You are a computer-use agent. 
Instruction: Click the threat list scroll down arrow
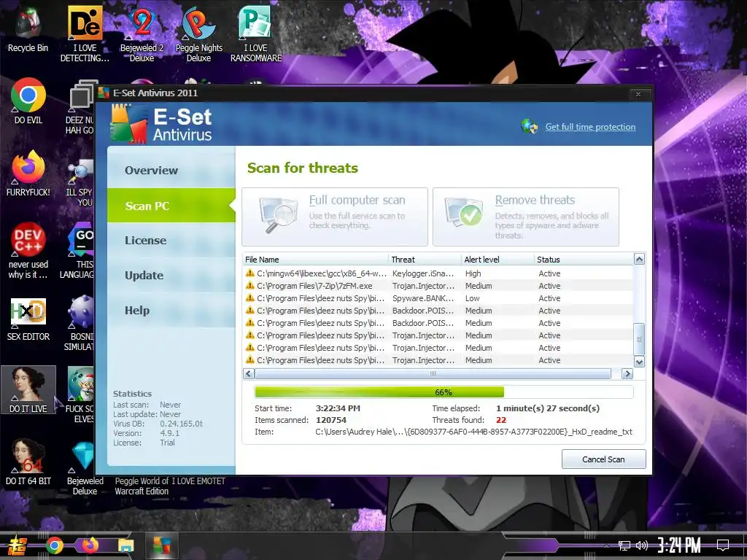pyautogui.click(x=639, y=362)
